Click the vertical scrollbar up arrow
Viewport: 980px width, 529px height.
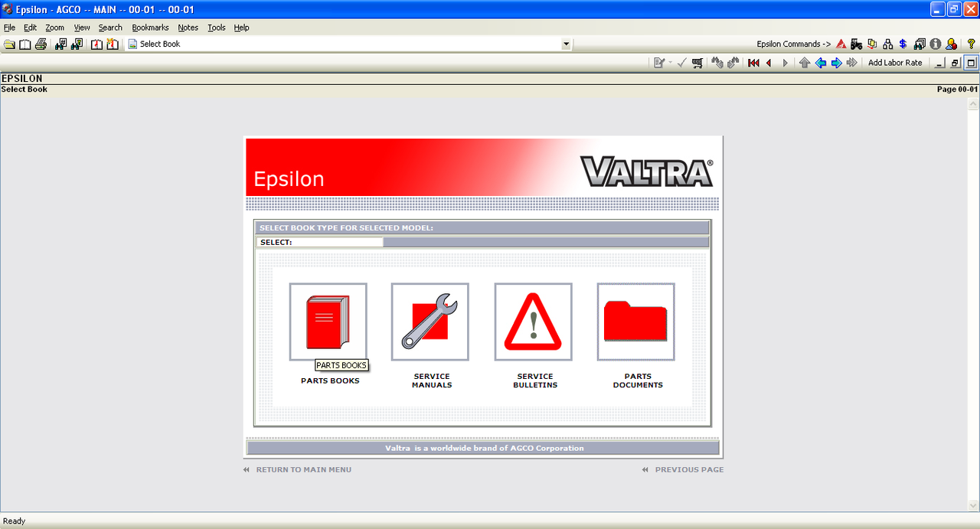973,103
